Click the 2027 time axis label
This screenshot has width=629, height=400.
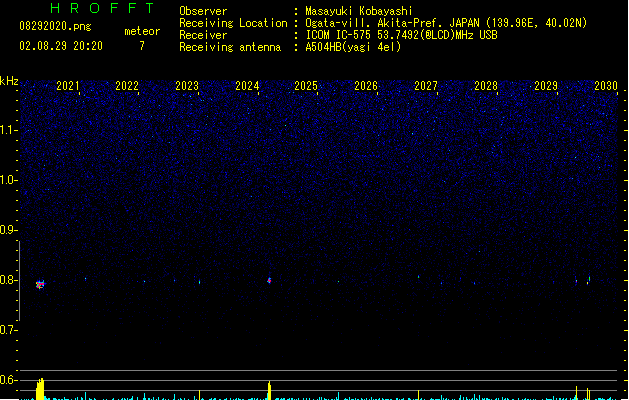(x=426, y=86)
